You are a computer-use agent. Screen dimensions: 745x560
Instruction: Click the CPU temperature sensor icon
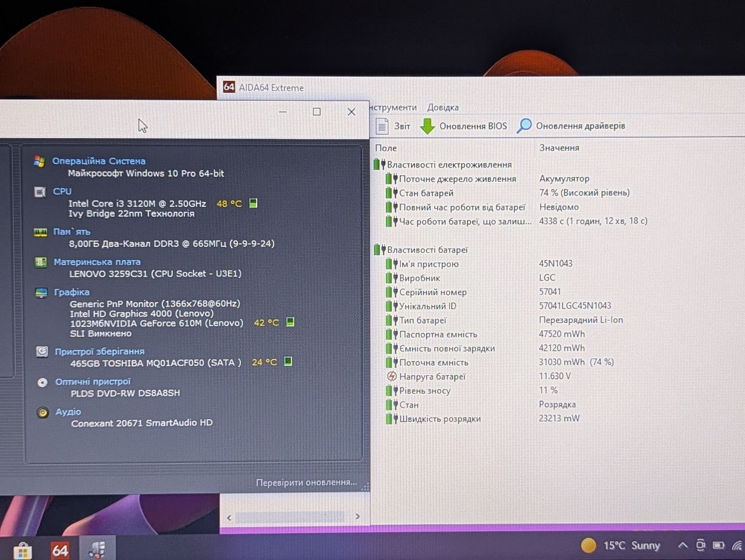pyautogui.click(x=253, y=203)
